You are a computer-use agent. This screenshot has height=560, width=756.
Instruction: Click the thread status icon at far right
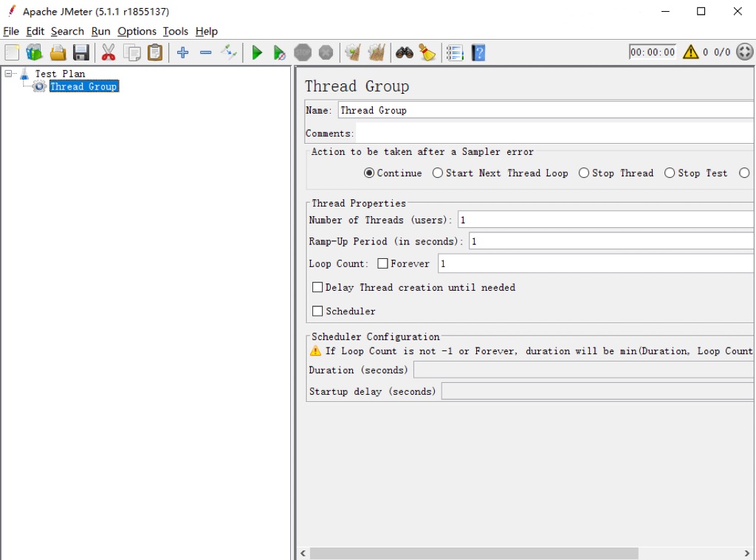pyautogui.click(x=744, y=52)
